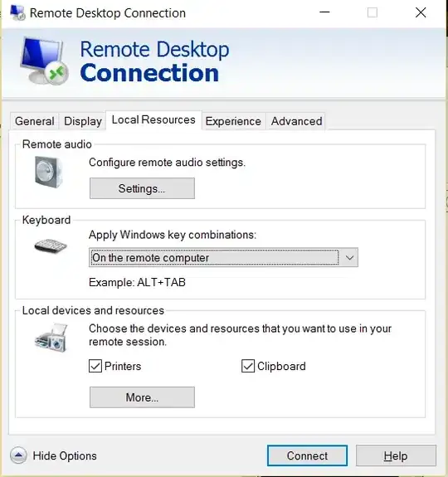Viewport: 448px width, 477px height.
Task: Click the Help button
Action: [396, 455]
